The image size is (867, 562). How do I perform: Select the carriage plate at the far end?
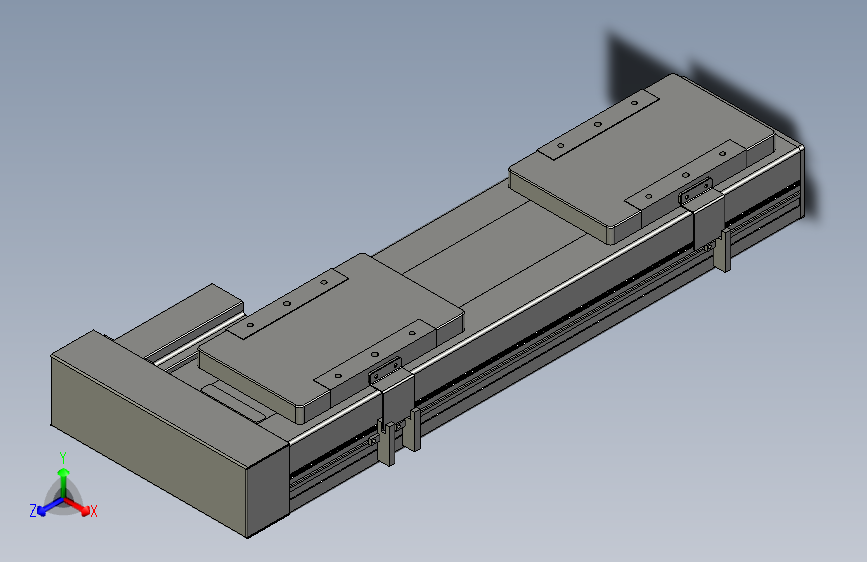point(641,158)
